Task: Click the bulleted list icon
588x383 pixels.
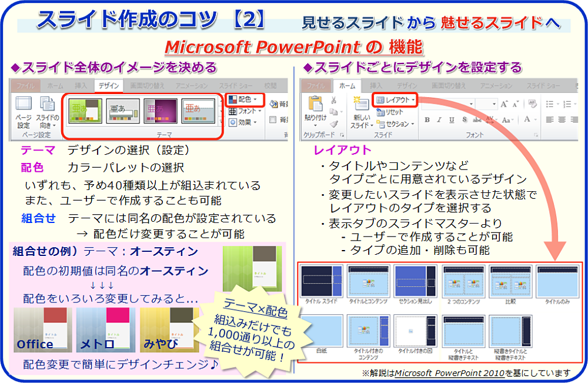Action: pyautogui.click(x=549, y=104)
